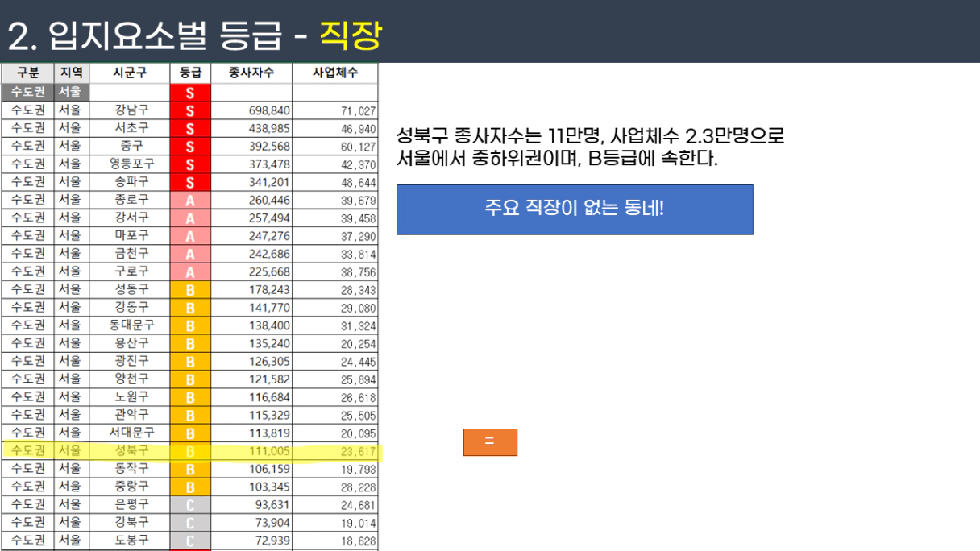Click the business count '31,324'
This screenshot has width=980, height=551.
point(358,326)
